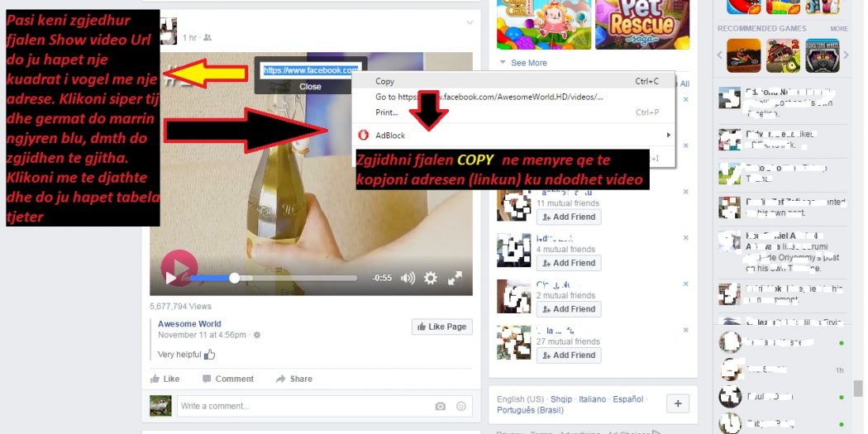This screenshot has height=434, width=868.
Task: Click thumbs-up icon after Very helpful
Action: click(x=210, y=355)
